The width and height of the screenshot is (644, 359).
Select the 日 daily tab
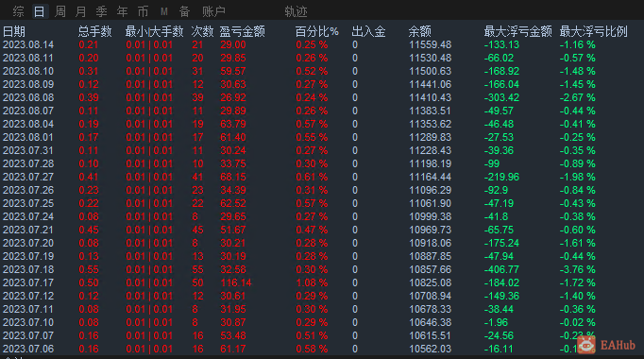click(39, 11)
